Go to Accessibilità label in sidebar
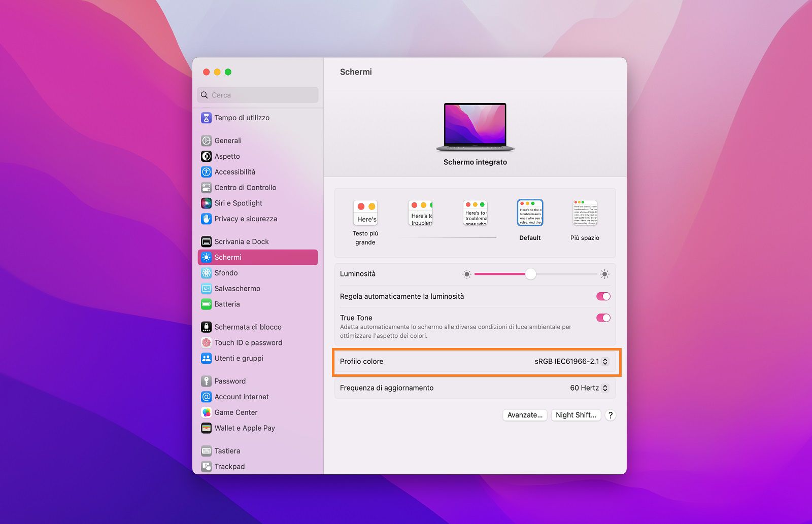Image resolution: width=812 pixels, height=524 pixels. click(235, 172)
